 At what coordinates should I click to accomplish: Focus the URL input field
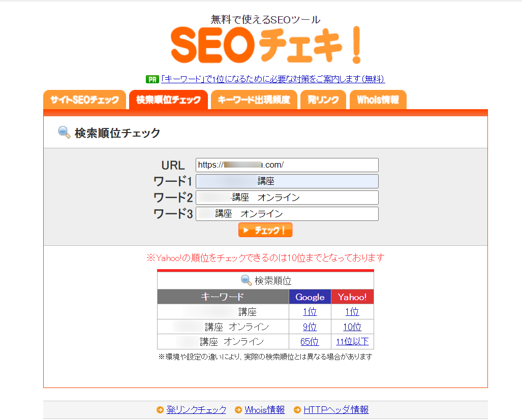point(287,165)
